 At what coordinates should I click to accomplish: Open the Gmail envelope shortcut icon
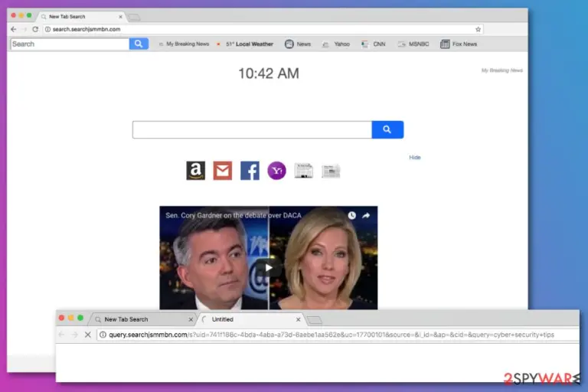223,171
